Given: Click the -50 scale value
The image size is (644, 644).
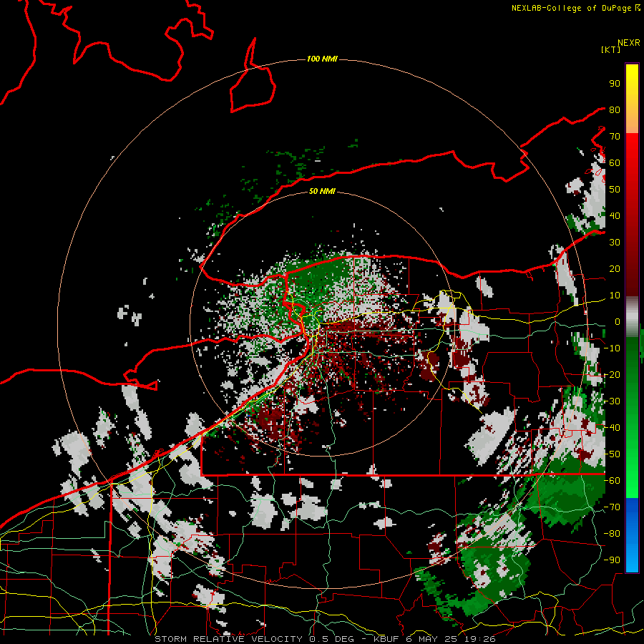Looking at the screenshot, I should pyautogui.click(x=612, y=454).
